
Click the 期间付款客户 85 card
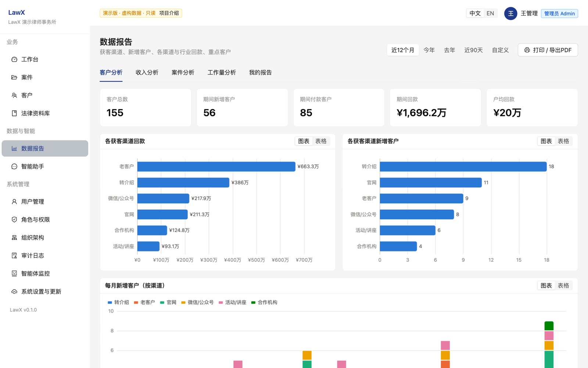point(339,107)
